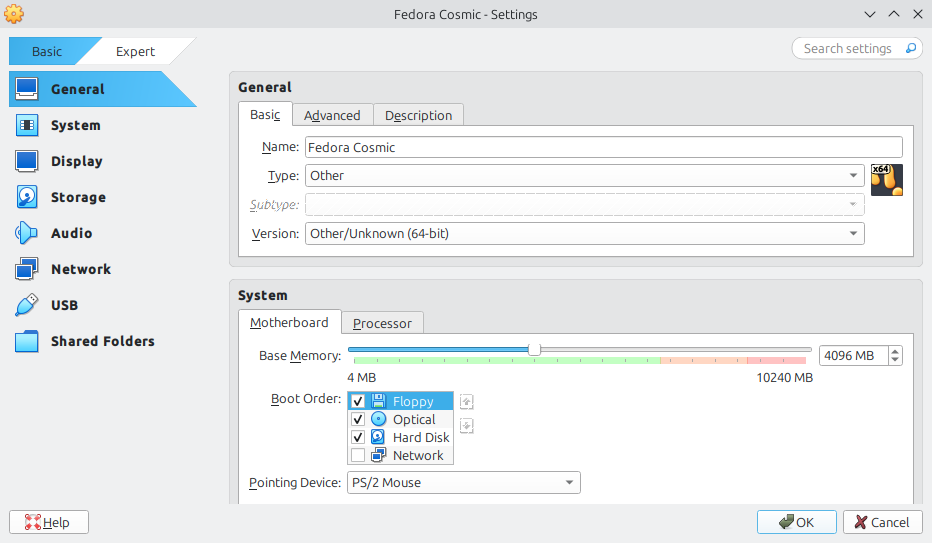Screen dimensions: 932x543
Task: Open the Display settings category icon
Action: pos(27,161)
